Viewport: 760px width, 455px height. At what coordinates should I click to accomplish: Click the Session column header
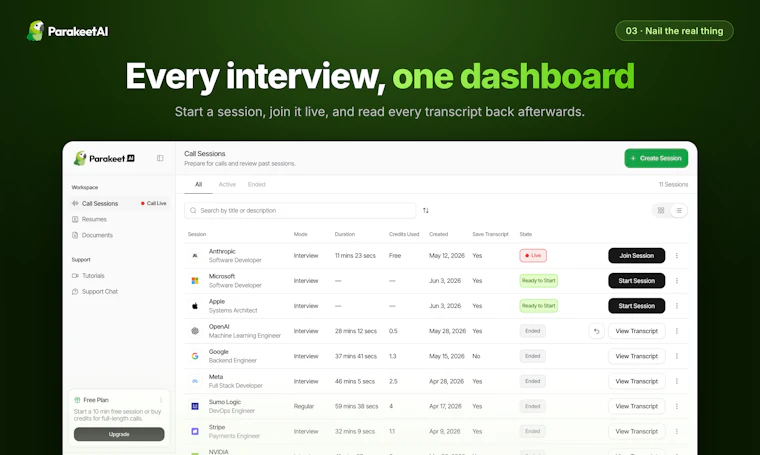197,234
